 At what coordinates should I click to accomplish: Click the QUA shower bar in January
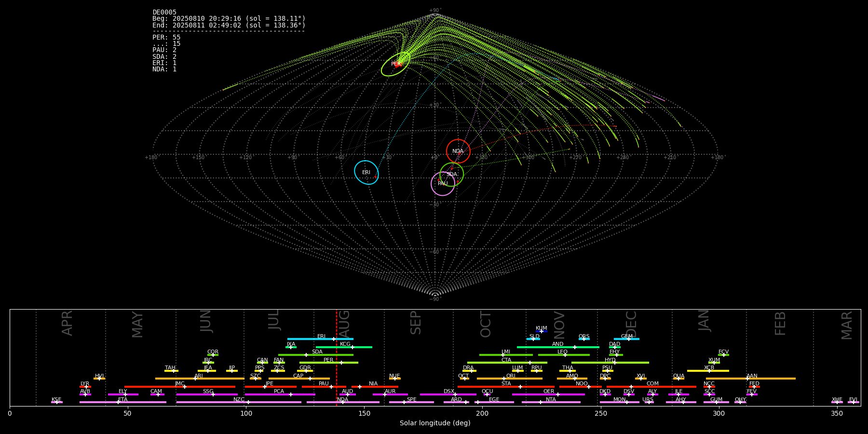click(x=678, y=379)
